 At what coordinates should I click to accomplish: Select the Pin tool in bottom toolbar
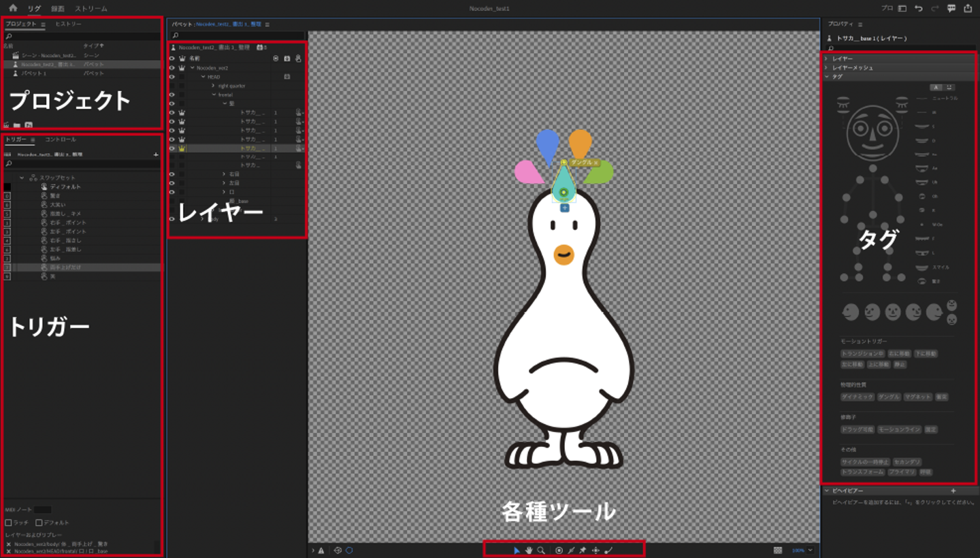(583, 550)
